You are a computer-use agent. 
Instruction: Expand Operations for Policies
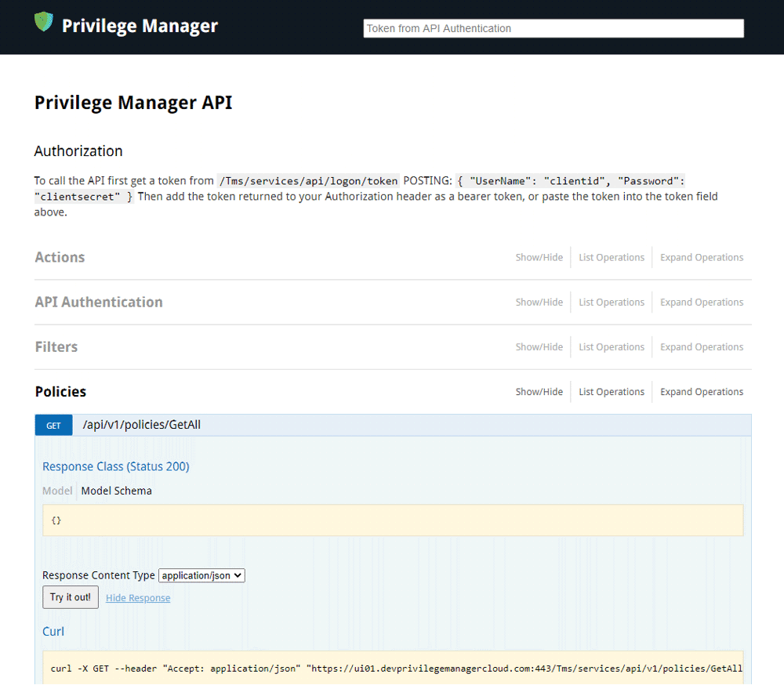point(701,391)
